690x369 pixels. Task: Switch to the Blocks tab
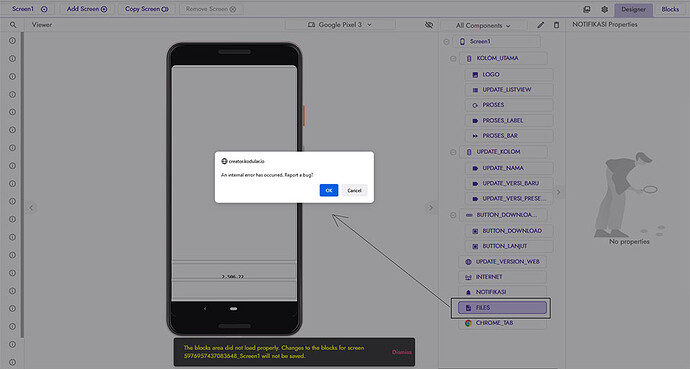670,9
